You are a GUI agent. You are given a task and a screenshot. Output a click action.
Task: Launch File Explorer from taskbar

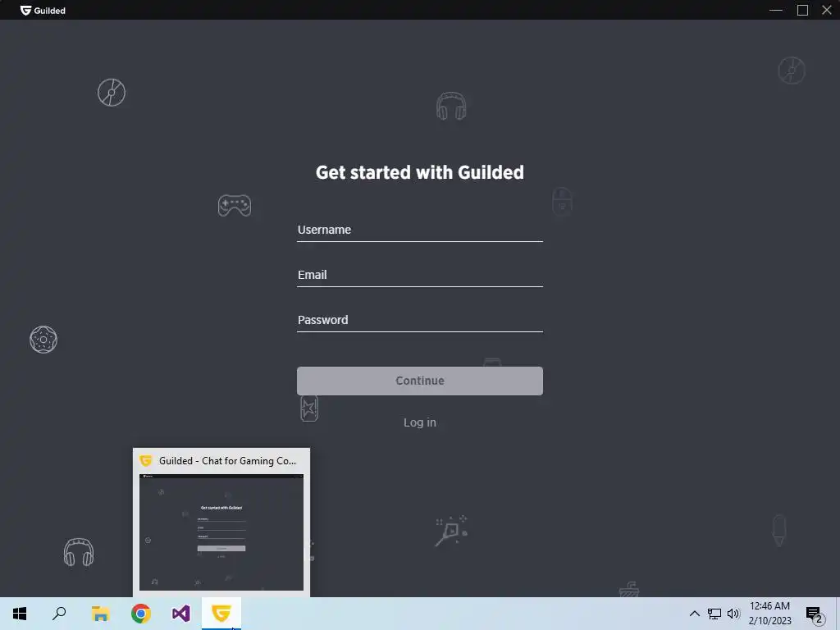tap(100, 614)
